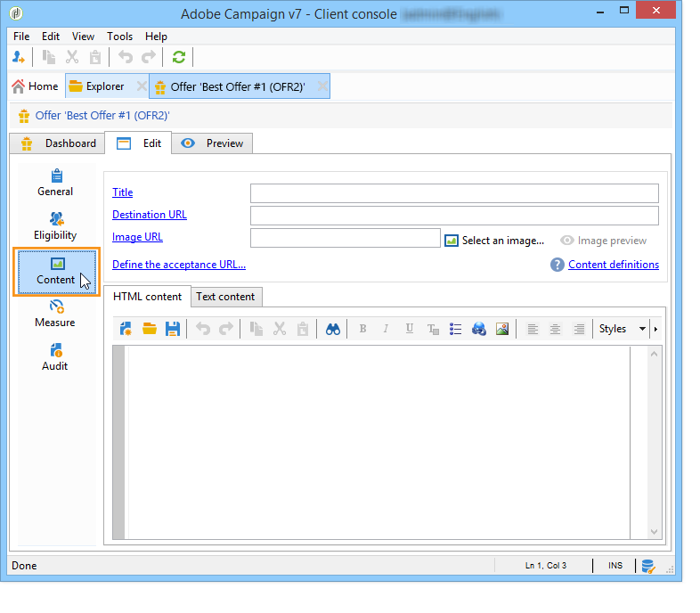Select the Edit tab with window icon
This screenshot has width=700, height=613.
[x=138, y=143]
